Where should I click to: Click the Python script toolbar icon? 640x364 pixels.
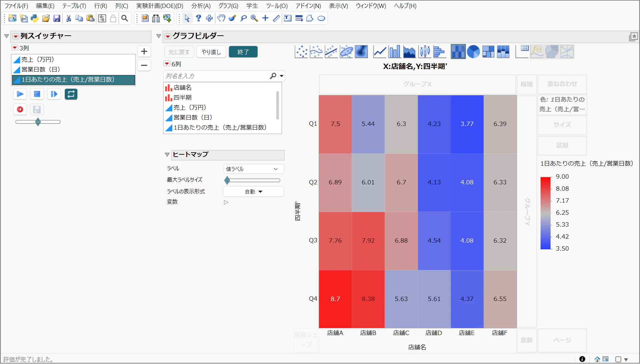tap(35, 18)
